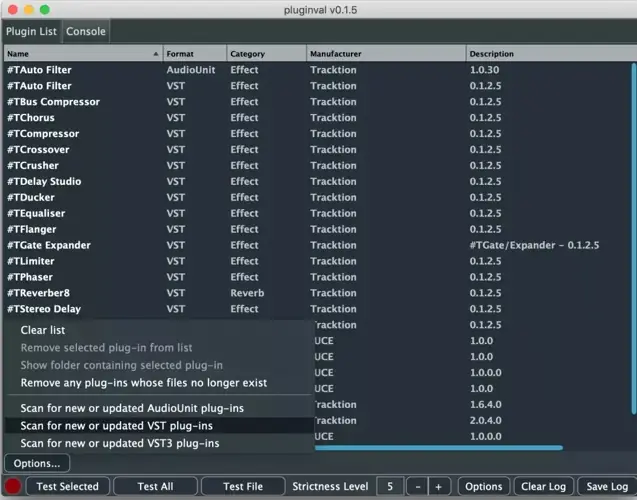Choose Scan for new AudioUnit plug-ins

132,408
